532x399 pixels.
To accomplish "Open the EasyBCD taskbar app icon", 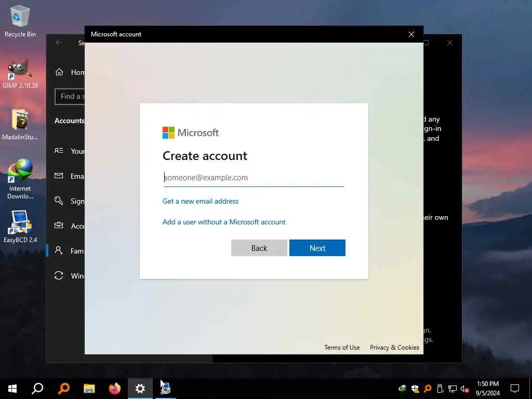I will pyautogui.click(x=166, y=389).
